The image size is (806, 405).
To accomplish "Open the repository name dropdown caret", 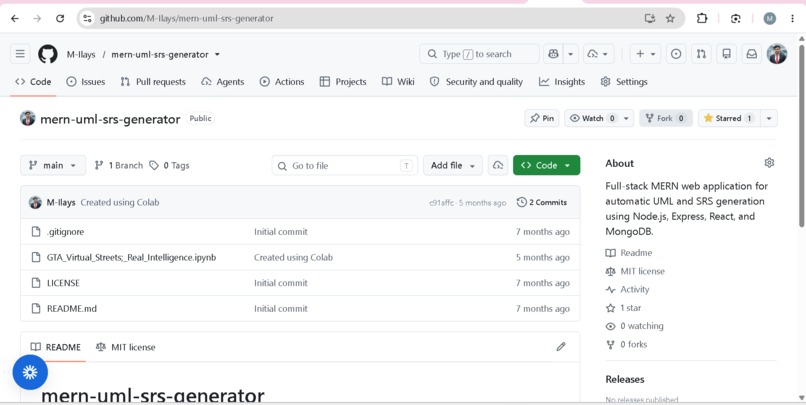I will tap(217, 54).
